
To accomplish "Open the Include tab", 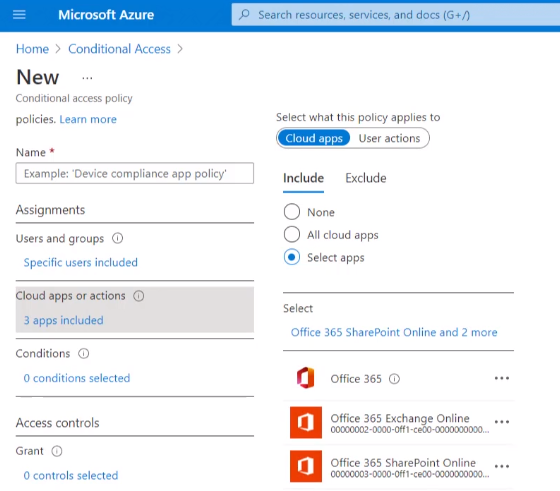I will (x=304, y=178).
